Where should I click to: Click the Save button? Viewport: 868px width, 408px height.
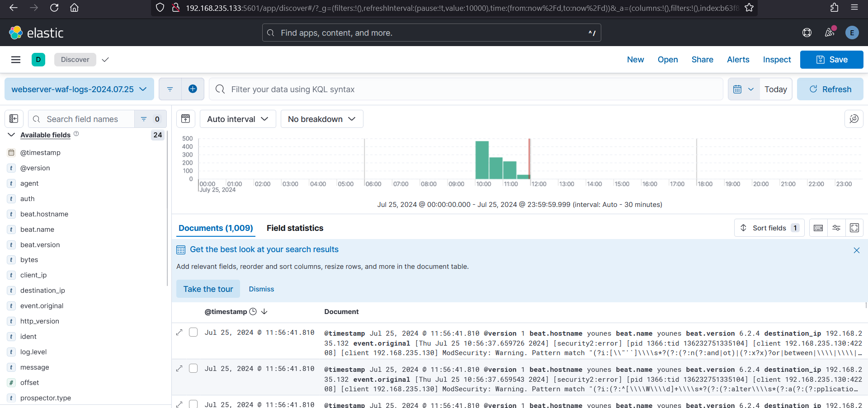pyautogui.click(x=832, y=60)
